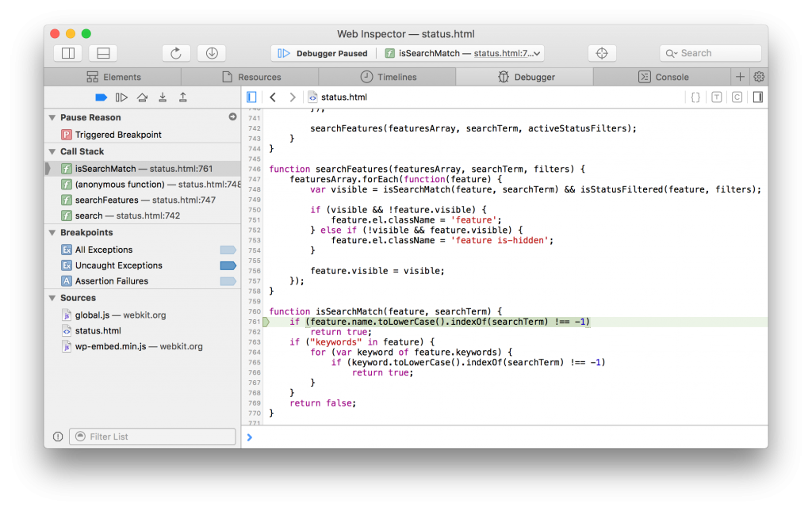Show the details sidebar on right

point(757,97)
